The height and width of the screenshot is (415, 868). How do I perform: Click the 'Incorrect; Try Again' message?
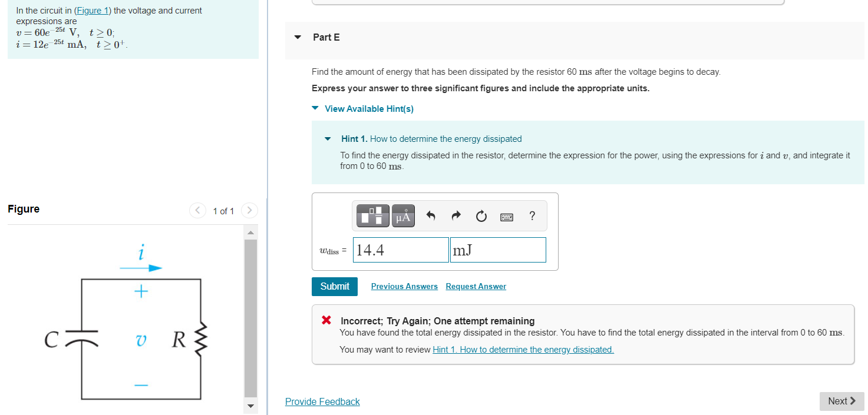[437, 321]
